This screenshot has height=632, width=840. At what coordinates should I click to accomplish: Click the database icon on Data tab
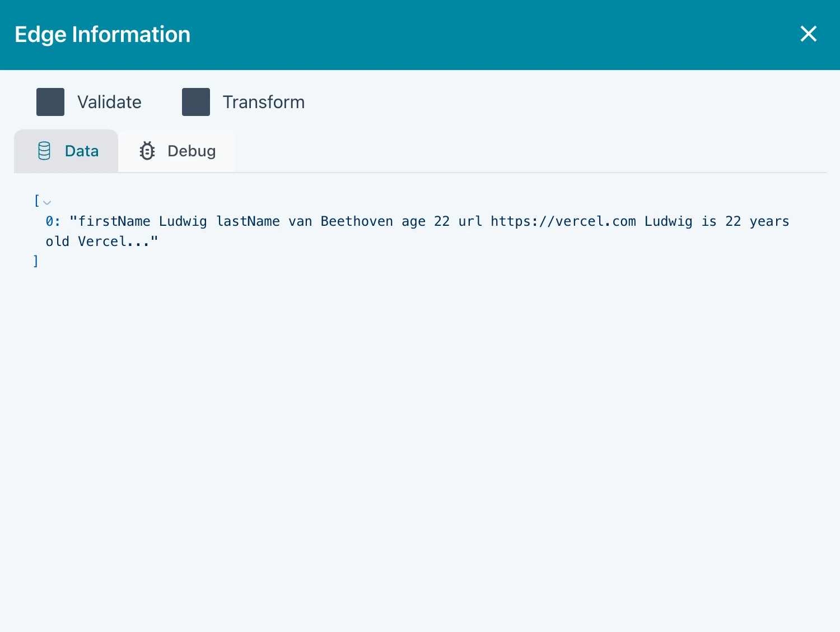point(44,151)
